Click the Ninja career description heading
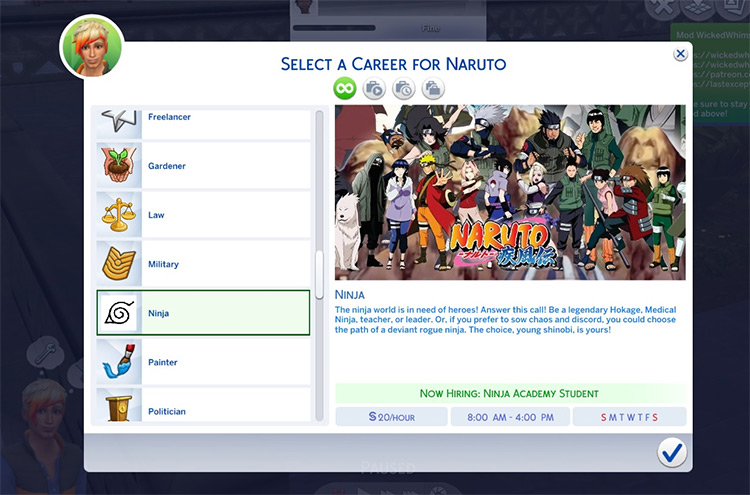Viewport: 750px width, 495px height. 350,295
